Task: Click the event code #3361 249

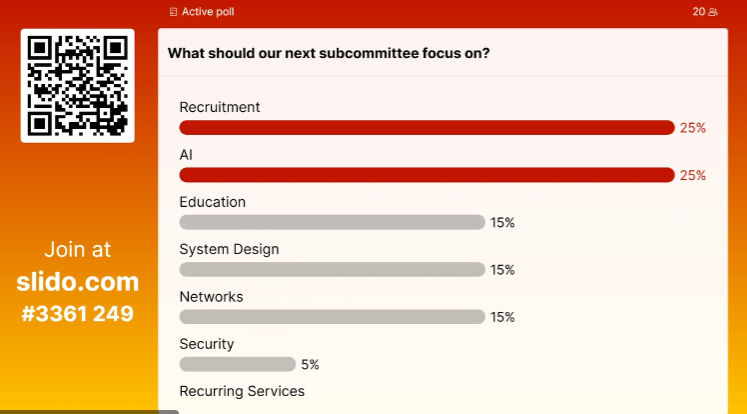Action: 78,314
